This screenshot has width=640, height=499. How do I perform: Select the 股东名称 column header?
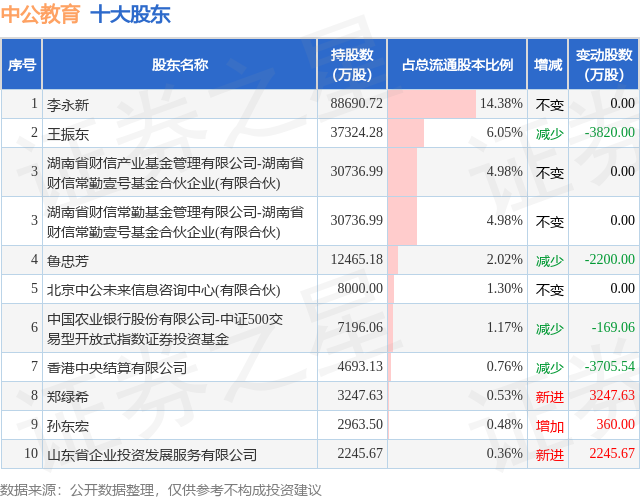[180, 64]
